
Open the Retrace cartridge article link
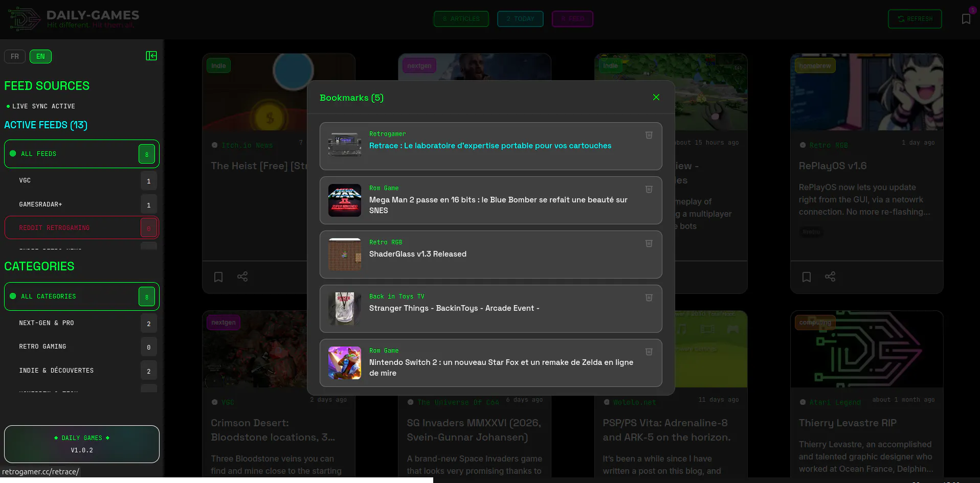490,146
